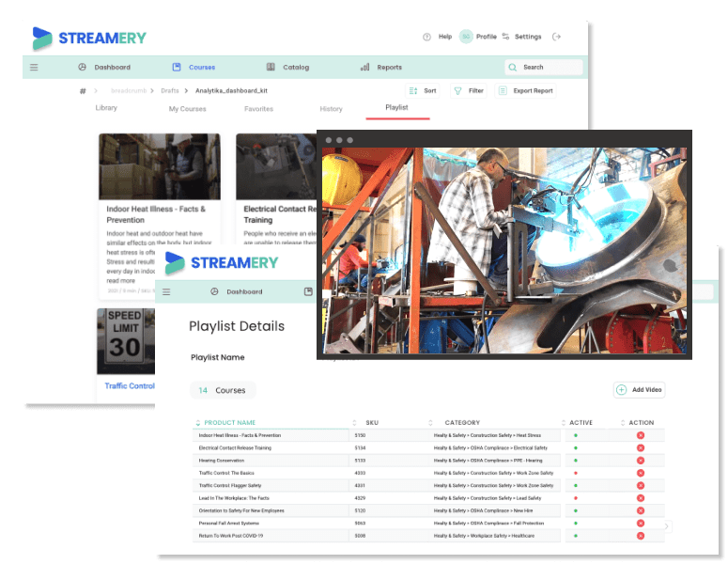Open the Indoor Heat Illness course thumbnail
This screenshot has width=728, height=564.
(x=160, y=166)
